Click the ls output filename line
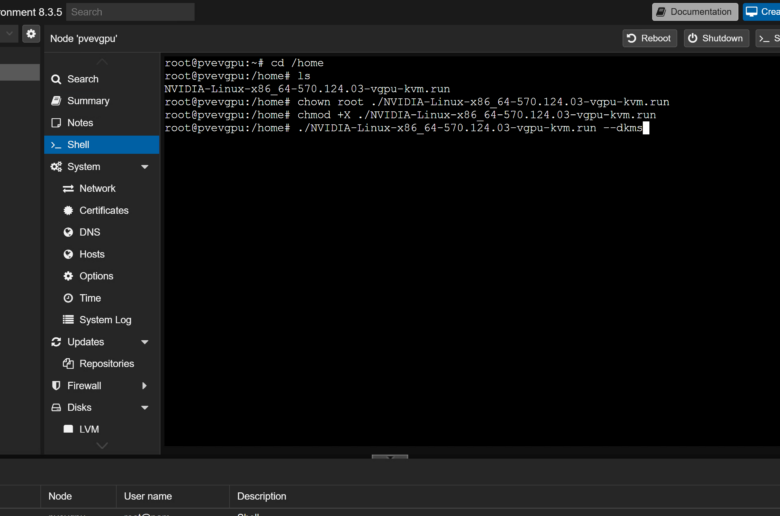Viewport: 780px width, 516px height. [307, 89]
